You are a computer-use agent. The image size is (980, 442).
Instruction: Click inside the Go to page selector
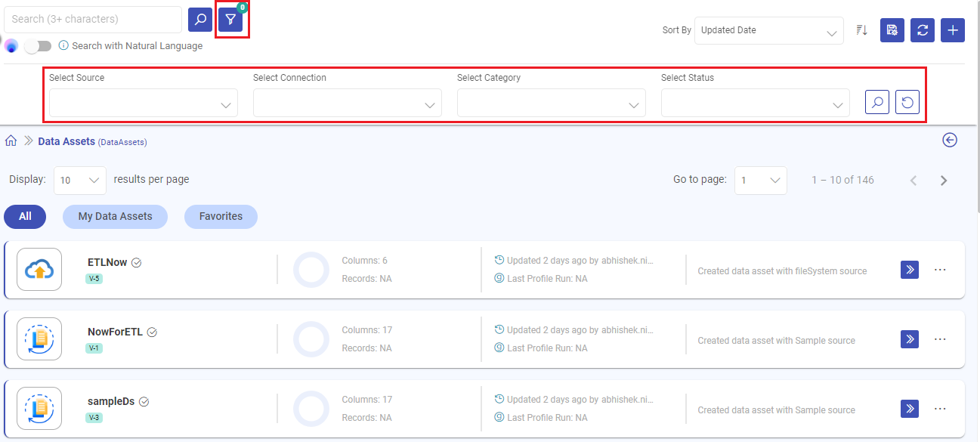coord(760,180)
